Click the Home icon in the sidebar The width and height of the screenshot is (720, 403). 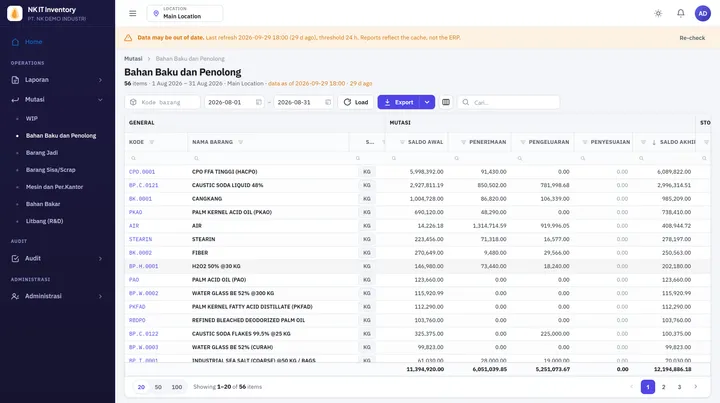coord(15,42)
